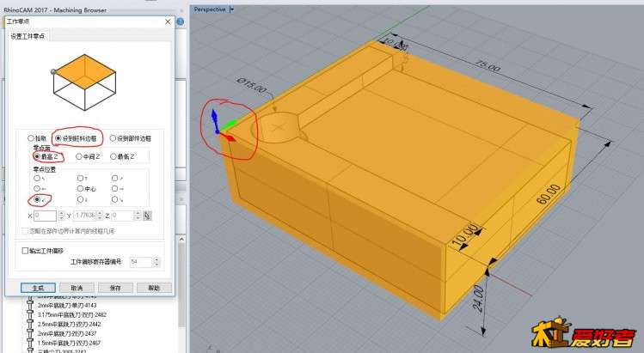
Task: Click the scroll-up arrow of the tool list
Action: (x=181, y=239)
